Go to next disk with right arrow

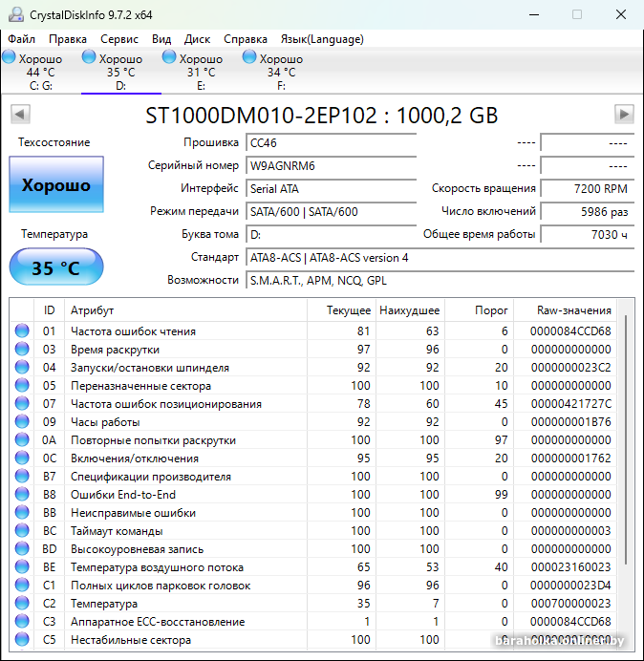point(624,115)
